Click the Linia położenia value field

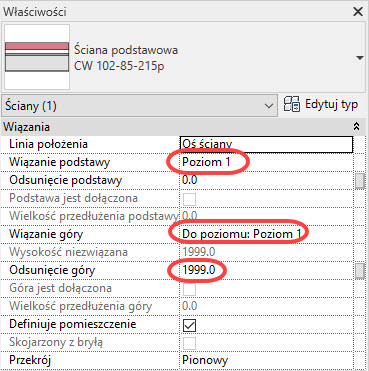266,144
